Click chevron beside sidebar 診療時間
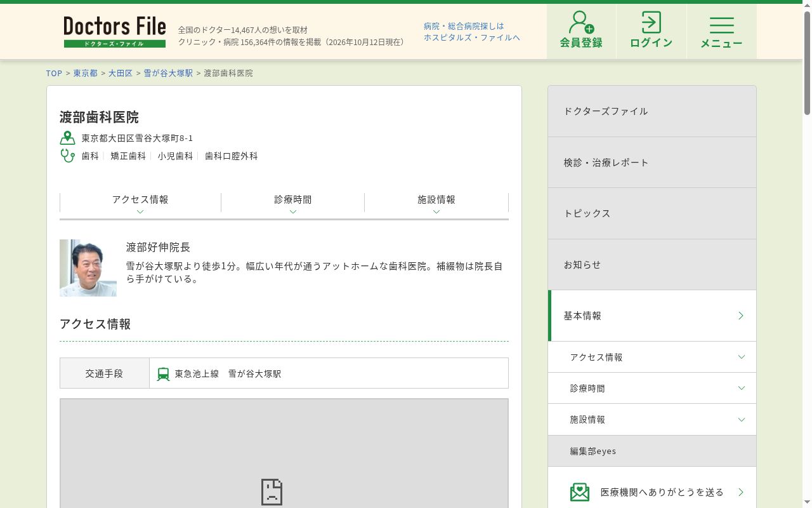This screenshot has width=812, height=508. [742, 388]
